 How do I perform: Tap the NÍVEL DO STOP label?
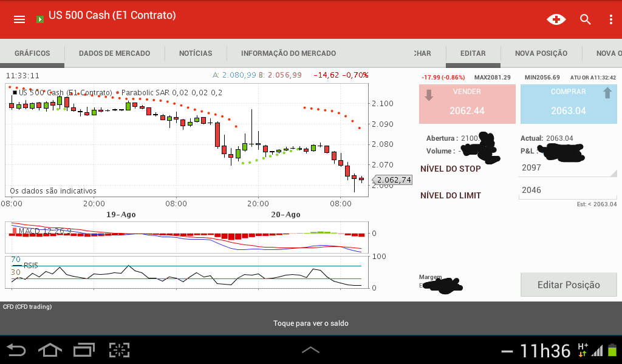click(451, 169)
